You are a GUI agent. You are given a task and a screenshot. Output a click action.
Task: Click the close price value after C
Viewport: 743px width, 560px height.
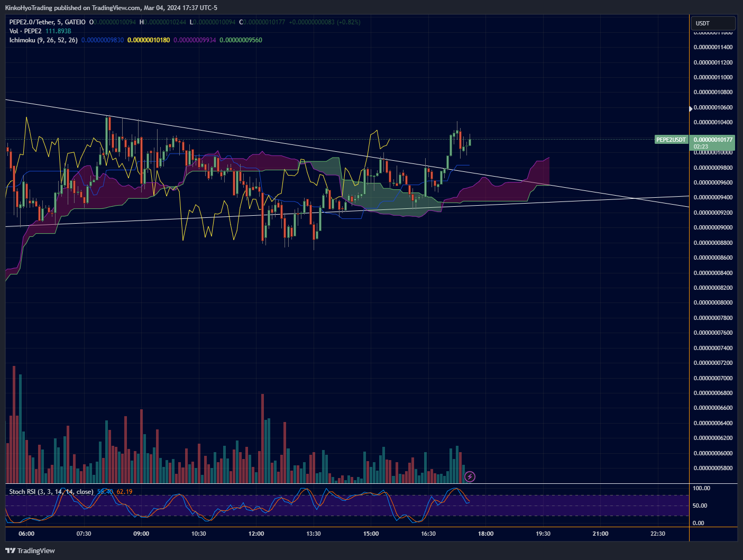pos(264,22)
